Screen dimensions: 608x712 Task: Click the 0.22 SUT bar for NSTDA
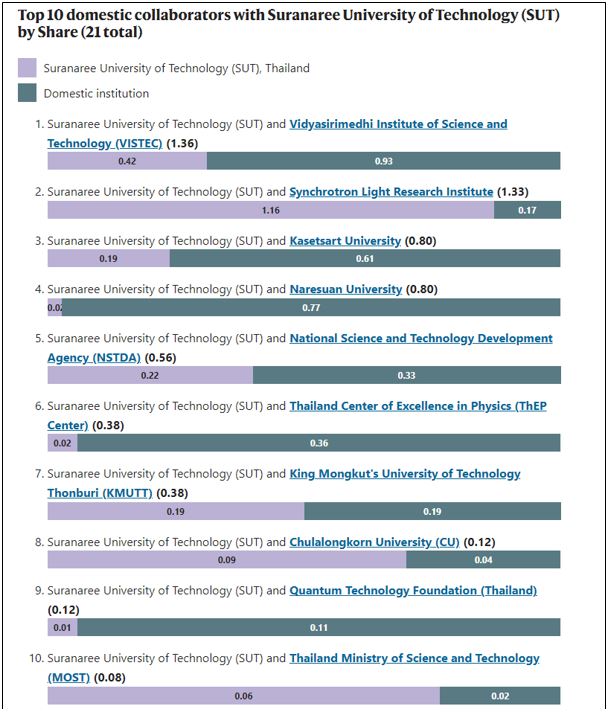tap(150, 376)
